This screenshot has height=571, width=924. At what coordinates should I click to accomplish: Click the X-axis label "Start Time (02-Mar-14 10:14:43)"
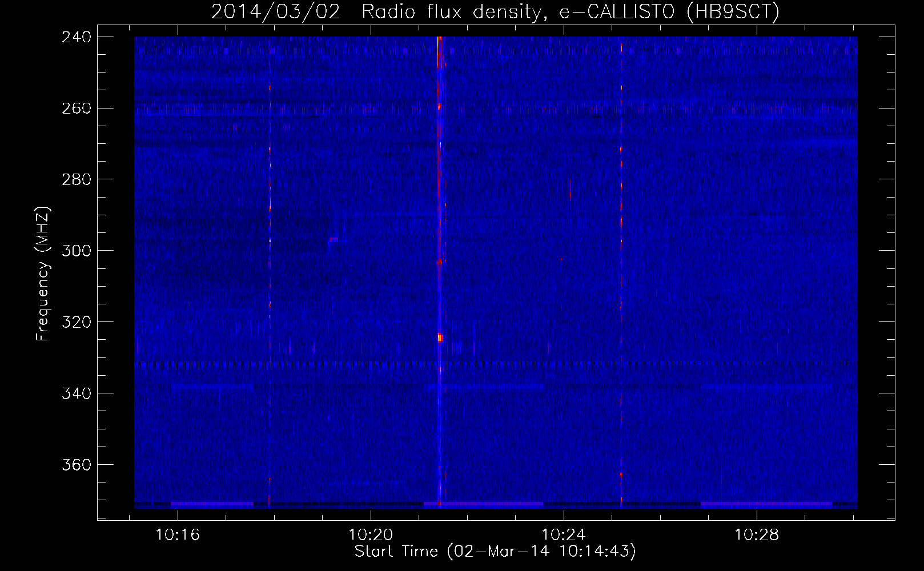pyautogui.click(x=495, y=552)
